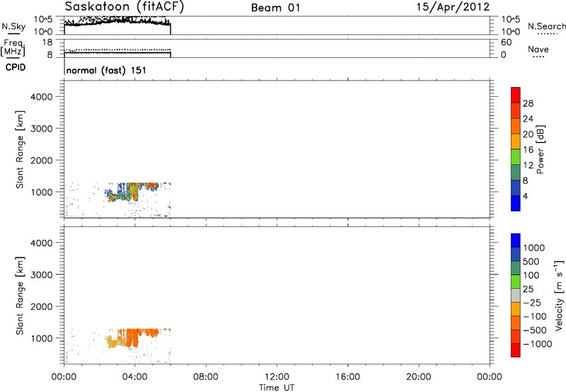Select the gray velocity segment between 25 and -25
The image size is (566, 392).
point(516,296)
